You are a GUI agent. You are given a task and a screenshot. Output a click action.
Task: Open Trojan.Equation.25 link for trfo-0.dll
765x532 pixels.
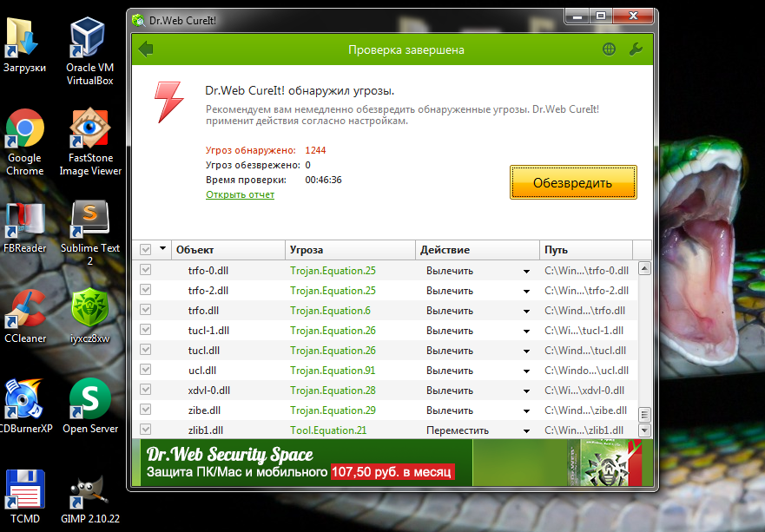point(333,271)
